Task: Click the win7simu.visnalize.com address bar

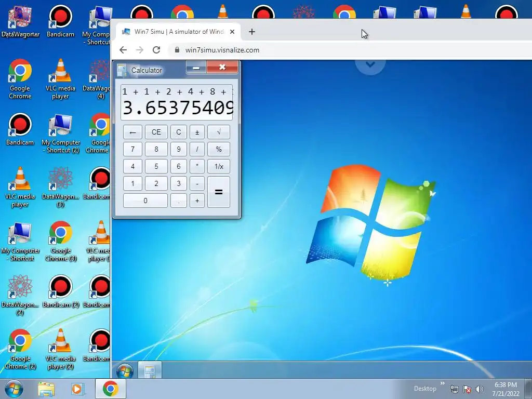Action: [x=350, y=50]
